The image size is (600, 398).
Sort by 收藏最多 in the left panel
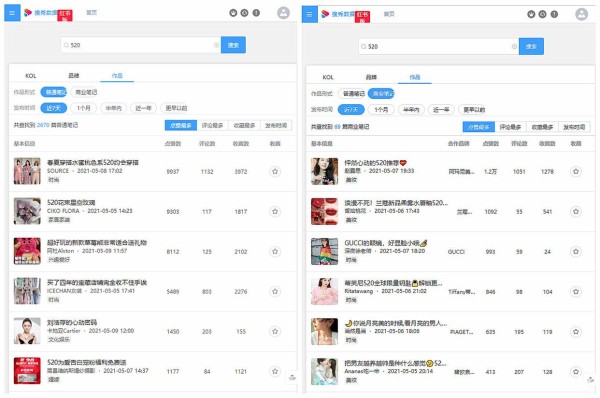click(x=244, y=126)
